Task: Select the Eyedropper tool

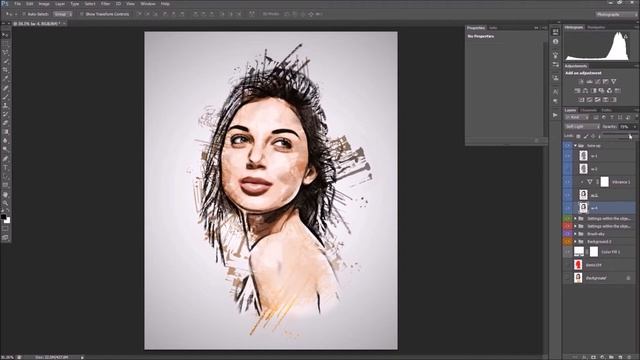Action: click(x=5, y=79)
